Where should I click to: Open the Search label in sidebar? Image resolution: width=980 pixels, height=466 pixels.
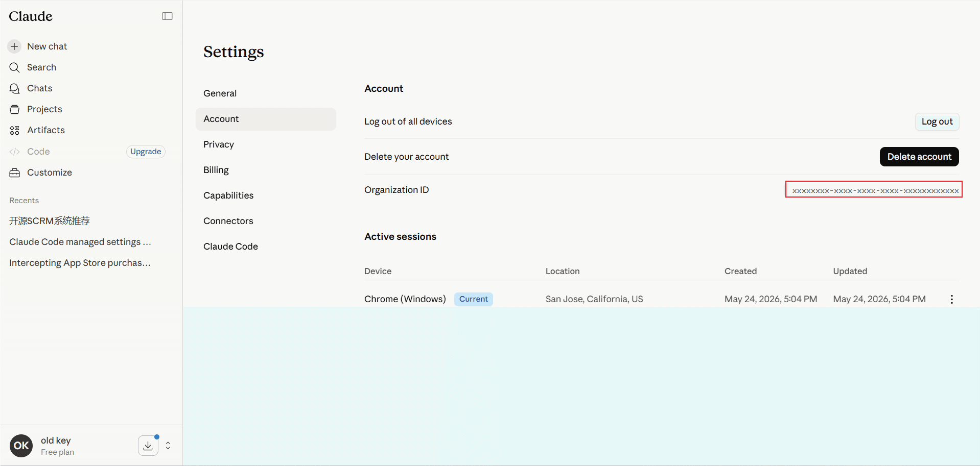click(x=41, y=67)
